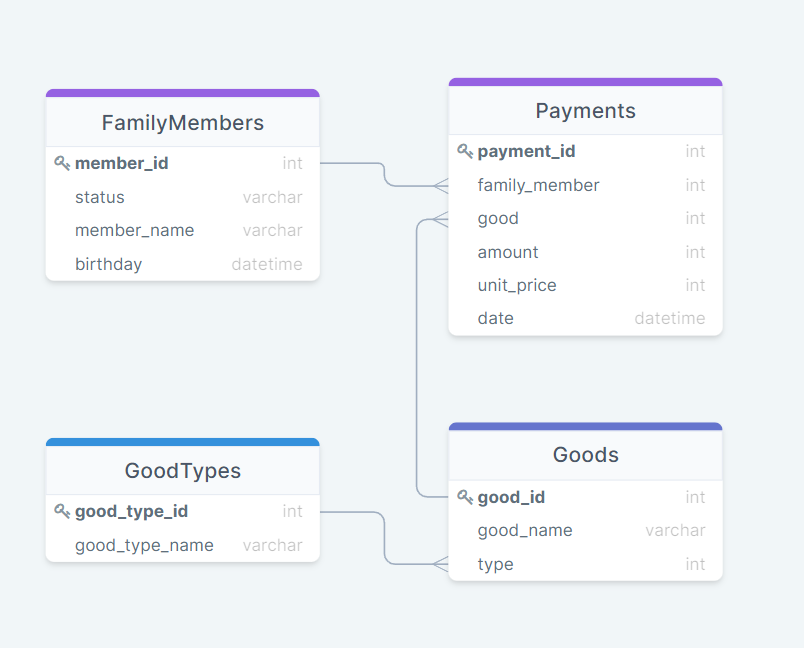Click the blue color bar on GoodTypes table
This screenshot has height=648, width=804.
[x=182, y=440]
